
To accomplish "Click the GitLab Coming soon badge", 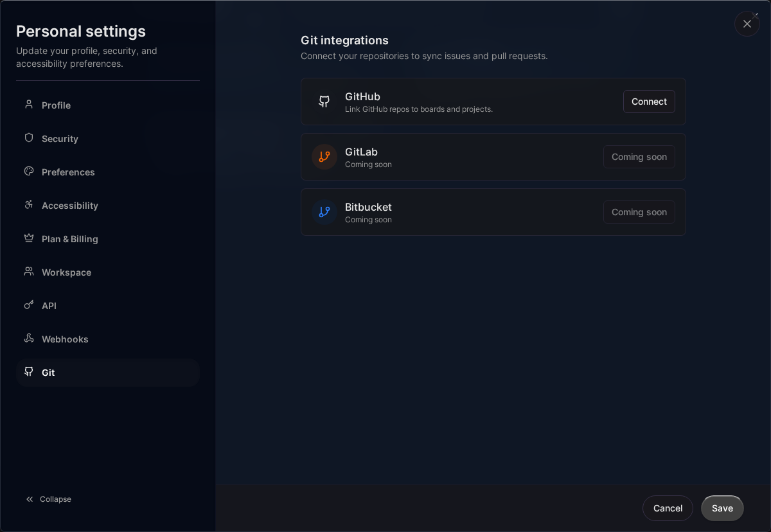I will pyautogui.click(x=639, y=156).
